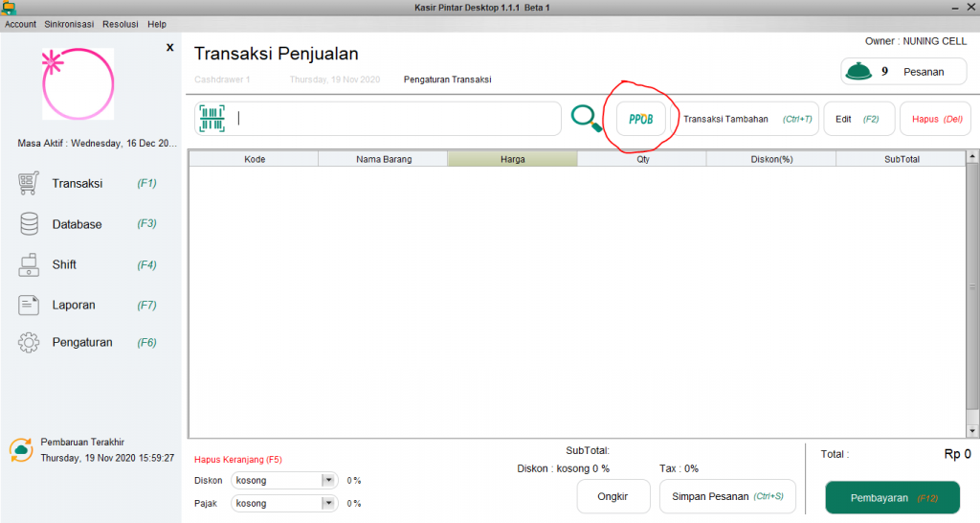Close the sidebar with the x
Viewport: 980px width, 523px height.
point(170,48)
